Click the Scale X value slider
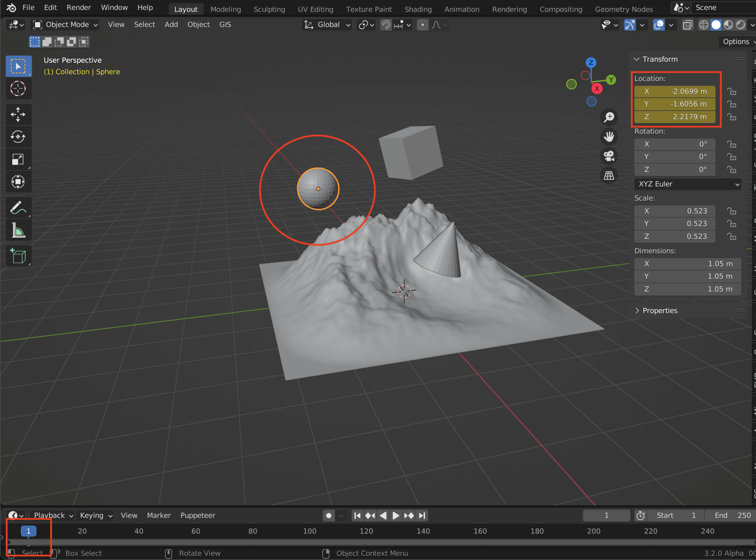This screenshot has width=756, height=560. click(x=674, y=211)
